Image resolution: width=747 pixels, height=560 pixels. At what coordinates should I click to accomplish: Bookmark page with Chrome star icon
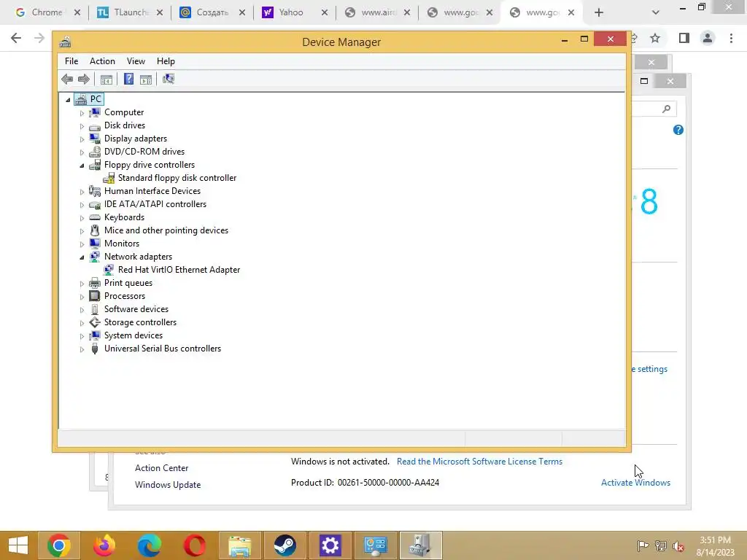[x=655, y=38]
